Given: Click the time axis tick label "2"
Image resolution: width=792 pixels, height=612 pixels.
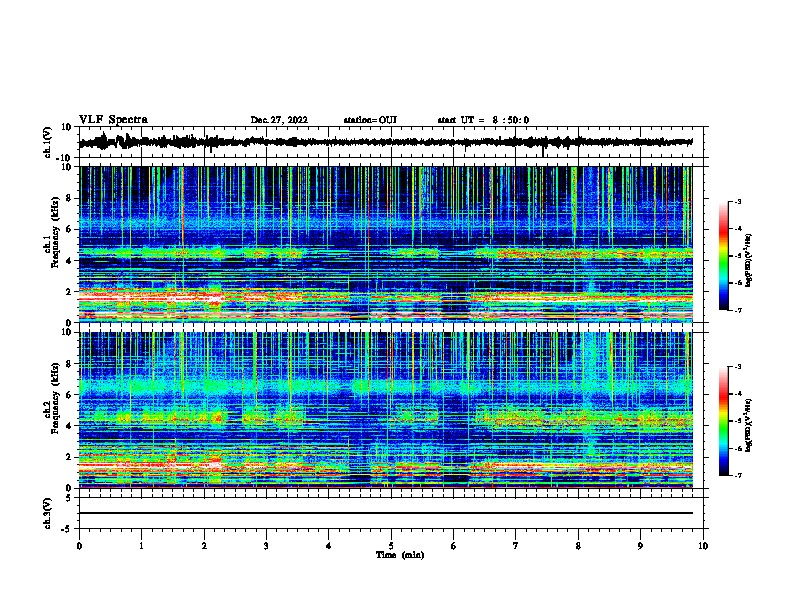Looking at the screenshot, I should pos(204,546).
